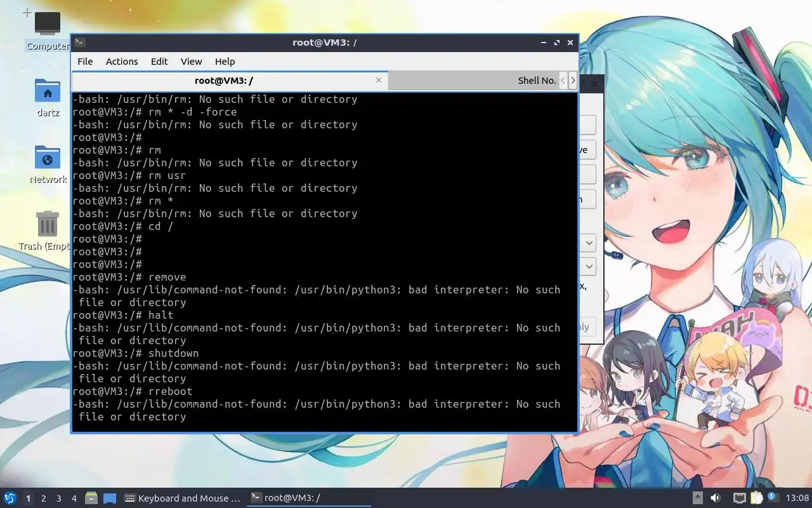The image size is (812, 508).
Task: Switch to the Shell No. tab
Action: click(473, 80)
